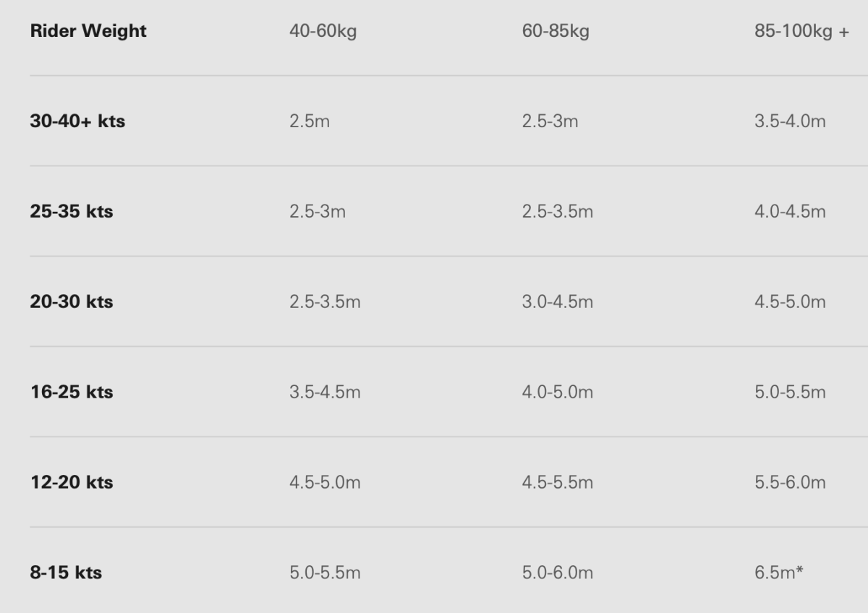The image size is (868, 613).
Task: Click the 30-40+ kts row label
Action: click(77, 121)
